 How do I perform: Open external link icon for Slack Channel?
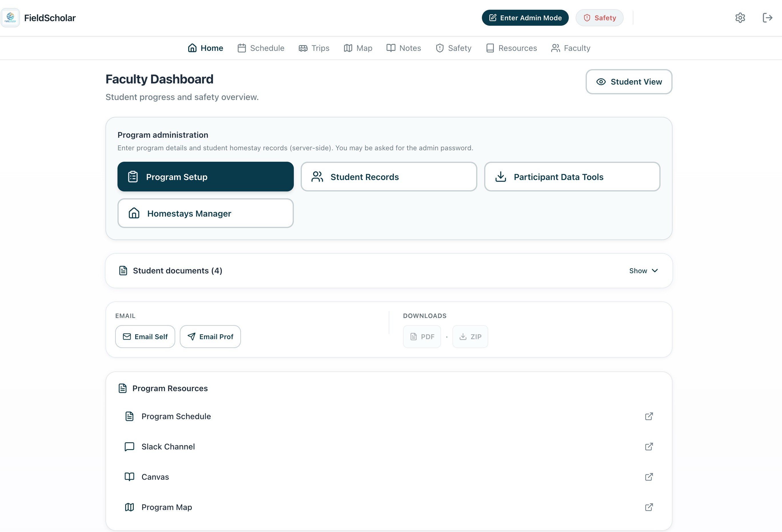coord(649,447)
